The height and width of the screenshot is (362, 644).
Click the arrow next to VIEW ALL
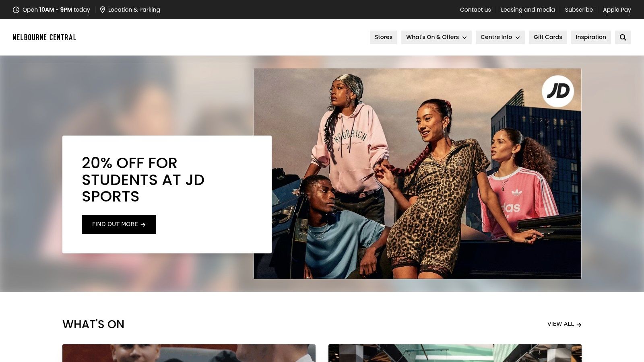579,324
